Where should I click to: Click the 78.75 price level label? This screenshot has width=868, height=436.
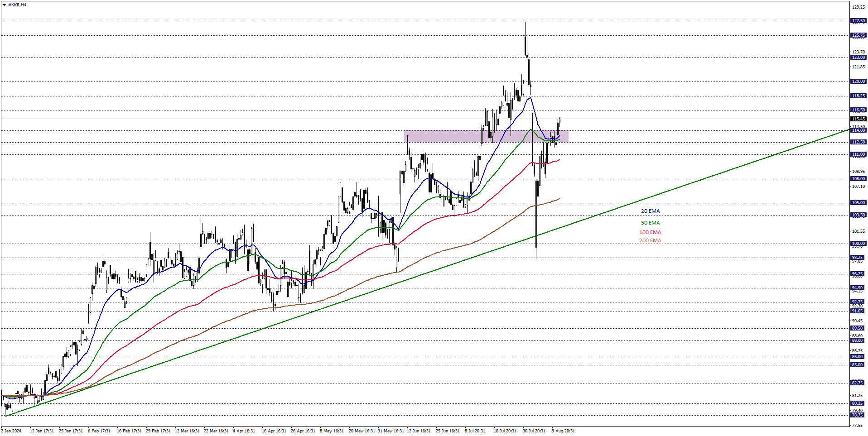pyautogui.click(x=858, y=415)
